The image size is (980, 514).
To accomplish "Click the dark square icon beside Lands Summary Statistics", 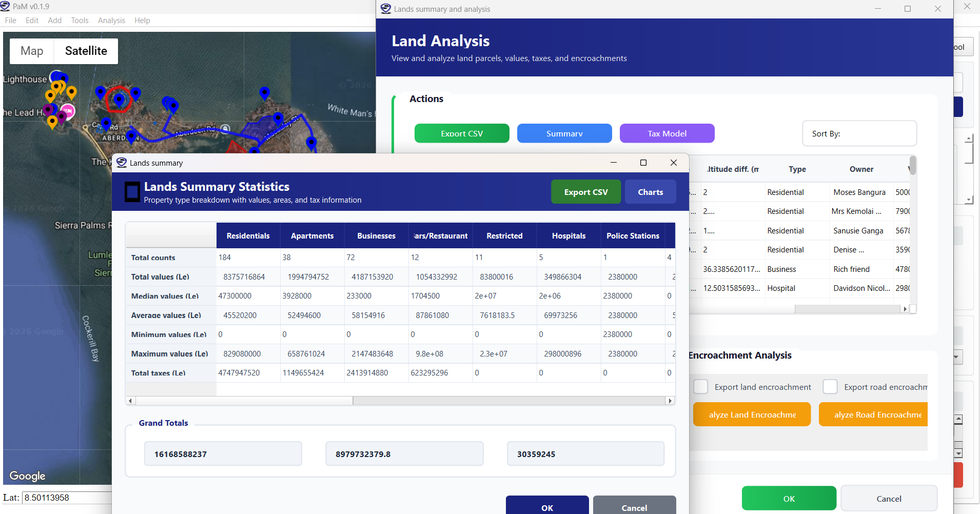I will 132,192.
